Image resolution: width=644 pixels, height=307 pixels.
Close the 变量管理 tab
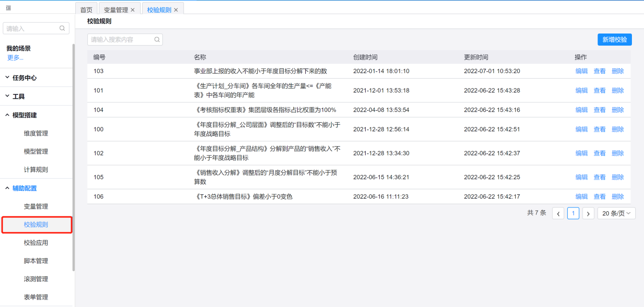133,10
